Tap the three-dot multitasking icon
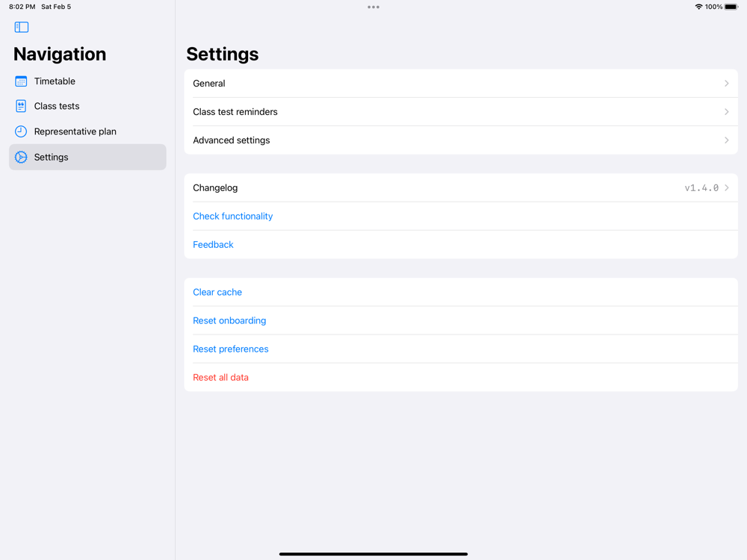 click(373, 7)
